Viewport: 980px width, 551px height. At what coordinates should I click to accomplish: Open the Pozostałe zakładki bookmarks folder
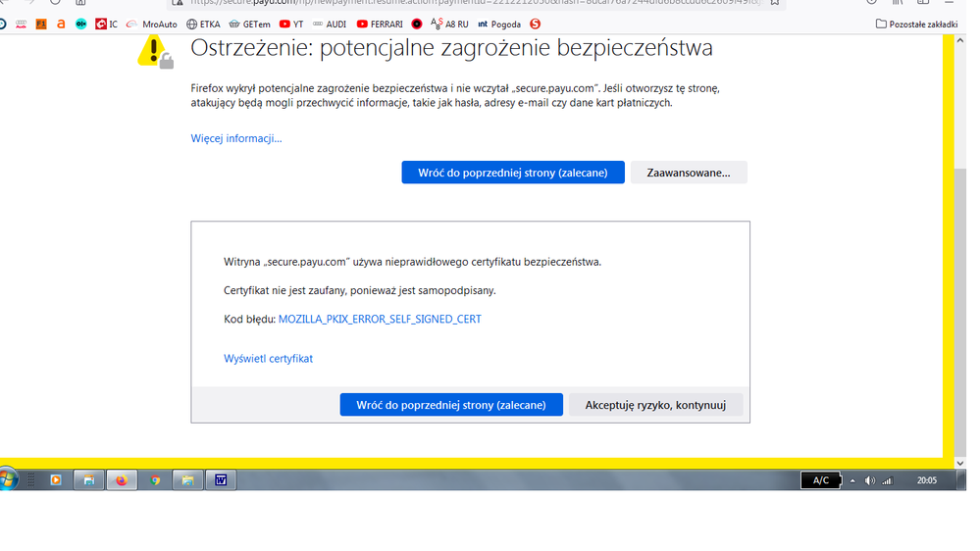pyautogui.click(x=916, y=25)
